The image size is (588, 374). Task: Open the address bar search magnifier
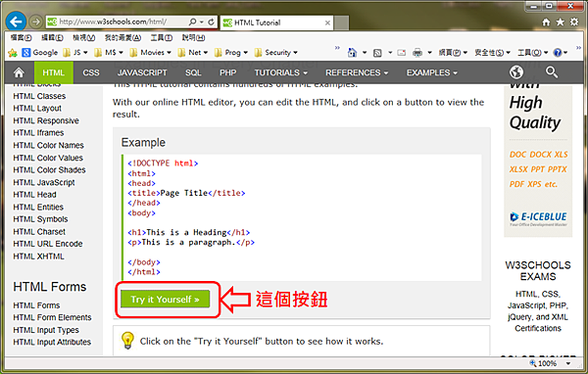pyautogui.click(x=192, y=23)
